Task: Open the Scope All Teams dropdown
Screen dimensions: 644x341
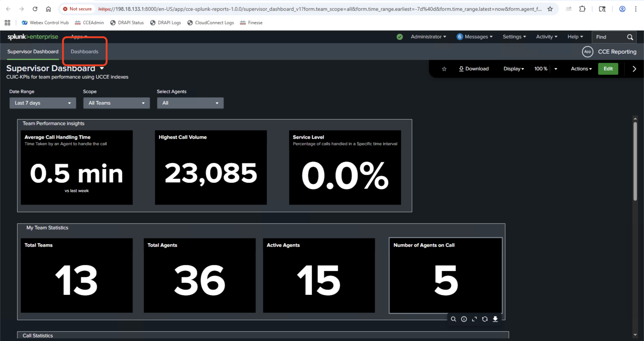Action: (116, 103)
